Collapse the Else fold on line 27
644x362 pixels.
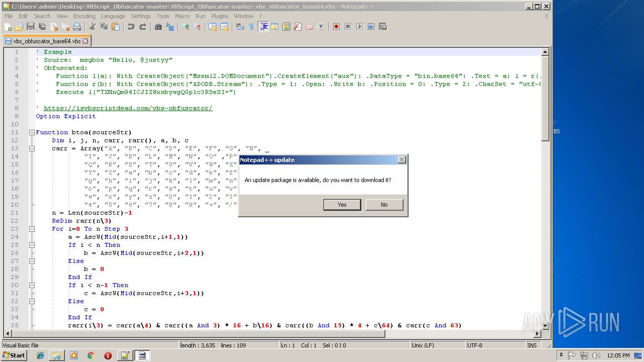point(32,261)
